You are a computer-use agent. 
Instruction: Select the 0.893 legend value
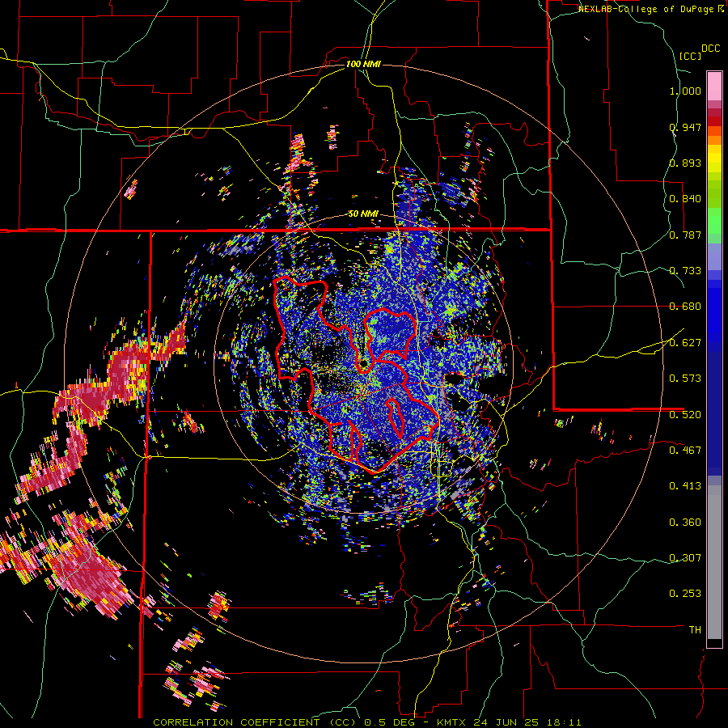(685, 163)
